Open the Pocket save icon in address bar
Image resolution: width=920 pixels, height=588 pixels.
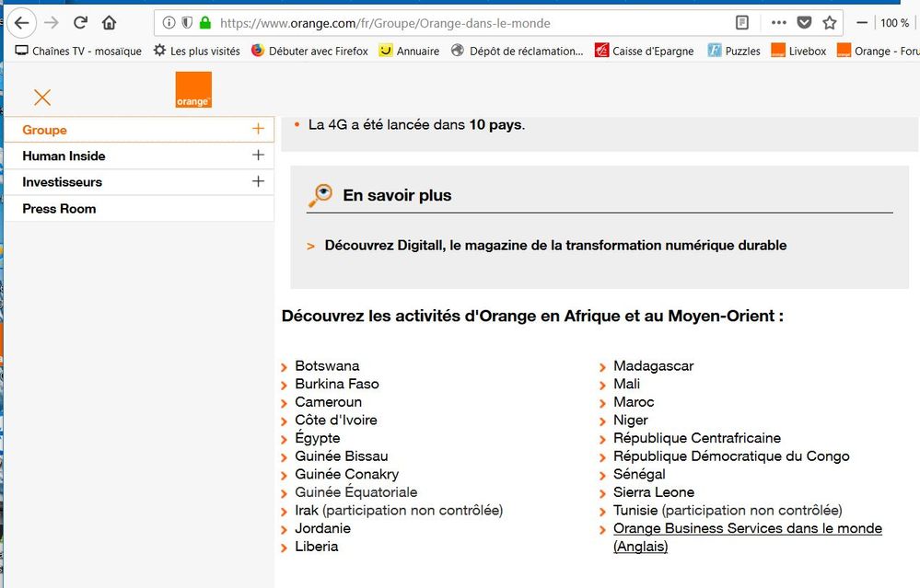click(804, 23)
